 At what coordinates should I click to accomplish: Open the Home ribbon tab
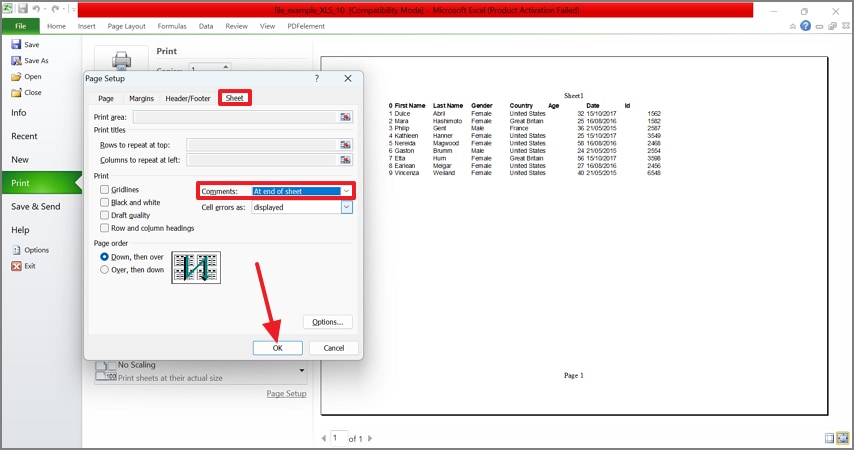(56, 26)
